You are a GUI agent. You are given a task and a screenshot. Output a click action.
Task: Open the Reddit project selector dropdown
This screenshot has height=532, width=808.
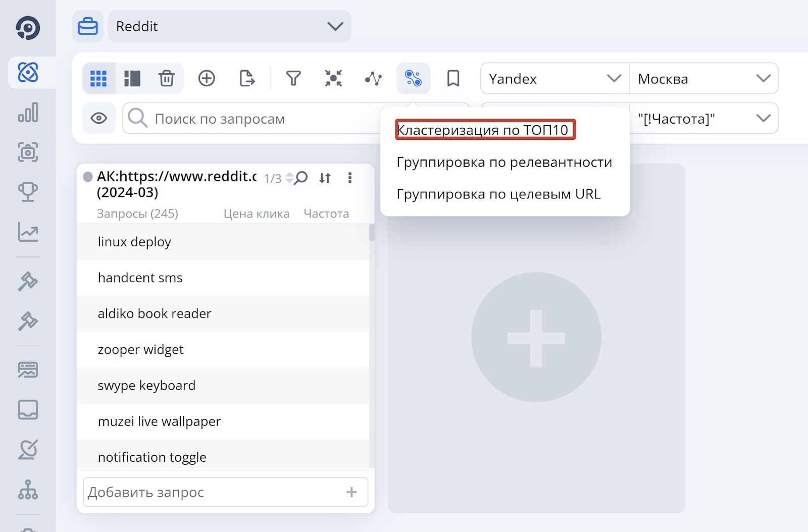[x=230, y=26]
